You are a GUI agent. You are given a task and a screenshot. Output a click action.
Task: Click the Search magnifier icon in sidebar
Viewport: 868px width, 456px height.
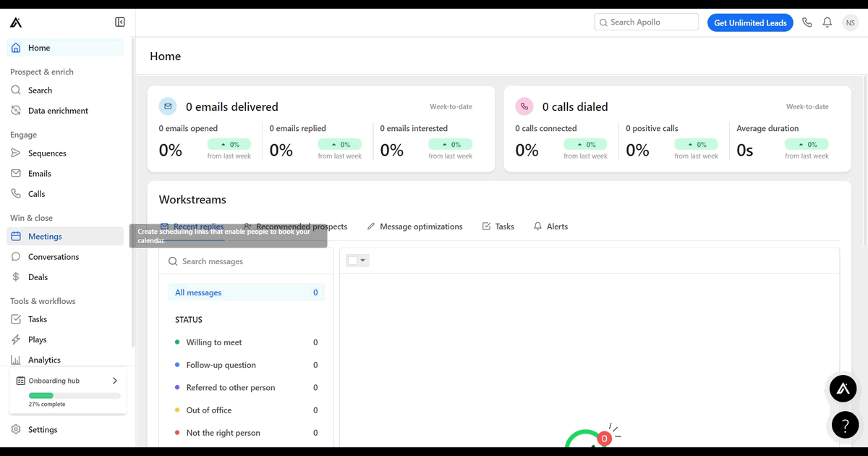[x=16, y=90]
